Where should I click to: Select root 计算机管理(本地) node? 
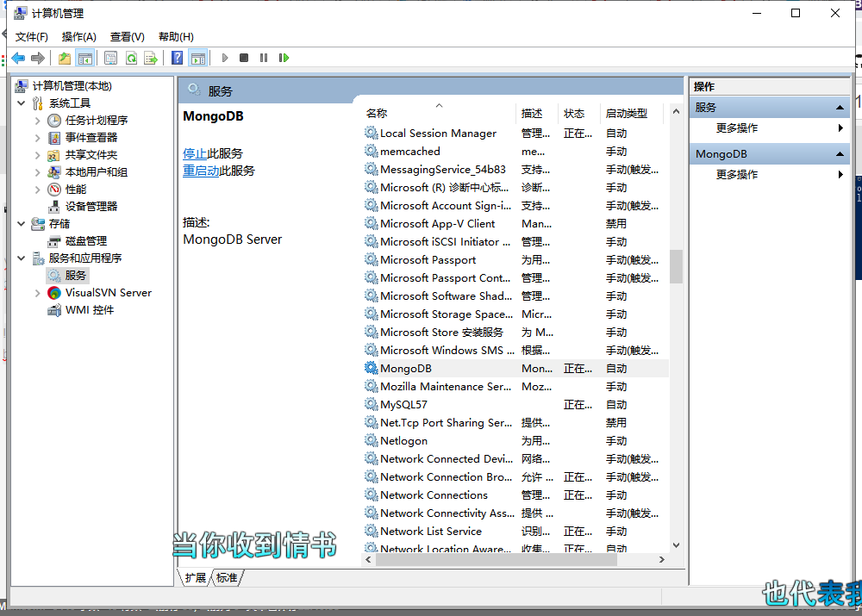point(72,86)
